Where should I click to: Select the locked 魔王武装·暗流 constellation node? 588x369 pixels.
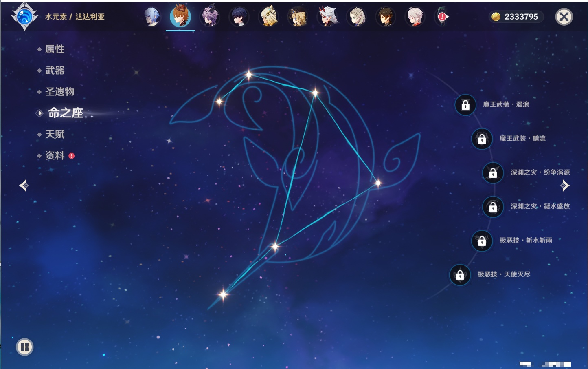pyautogui.click(x=482, y=139)
